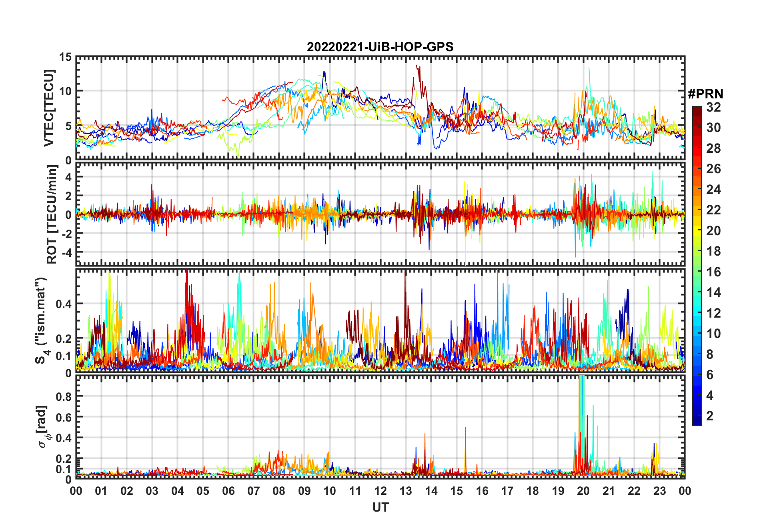Pick the green band beside colorbar label 16
Viewport: 761px width, 532px height.
coord(697,272)
